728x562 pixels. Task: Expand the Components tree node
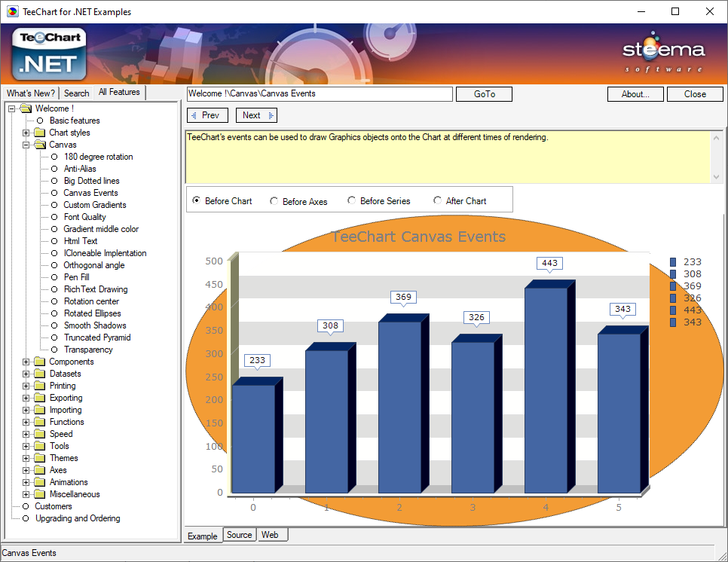(26, 362)
